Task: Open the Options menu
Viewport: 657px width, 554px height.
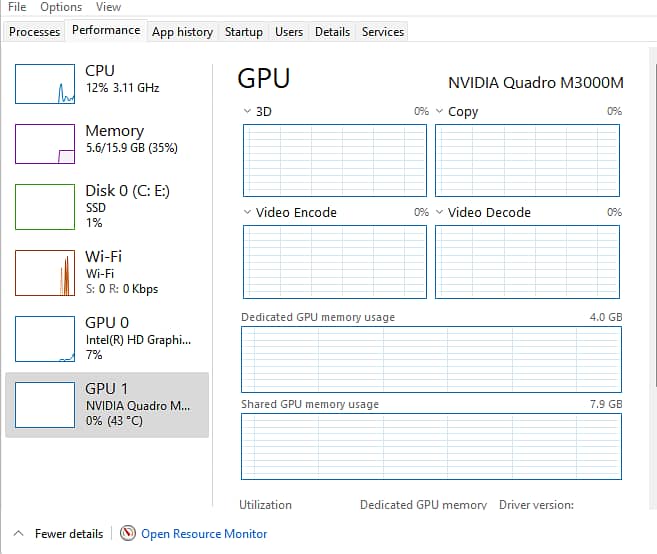Action: (x=61, y=7)
